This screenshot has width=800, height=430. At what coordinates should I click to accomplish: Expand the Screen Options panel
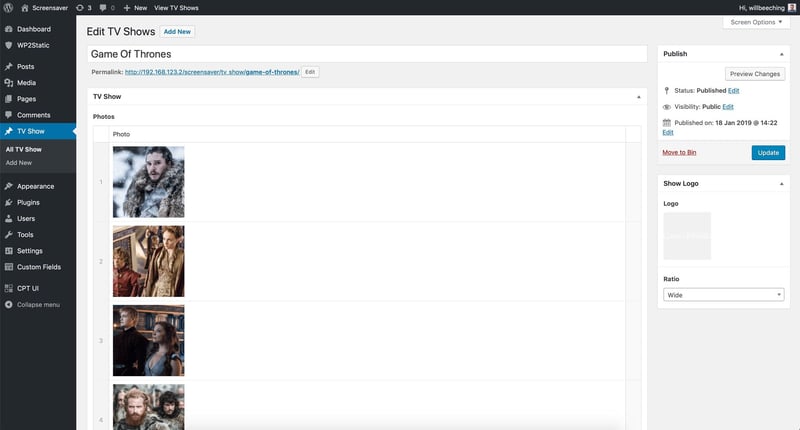coord(756,22)
